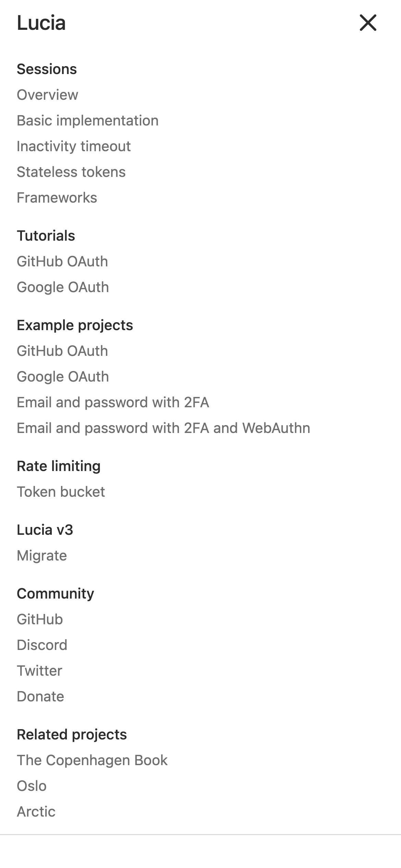Navigate to Stateless tokens page
401x868 pixels.
(x=71, y=172)
